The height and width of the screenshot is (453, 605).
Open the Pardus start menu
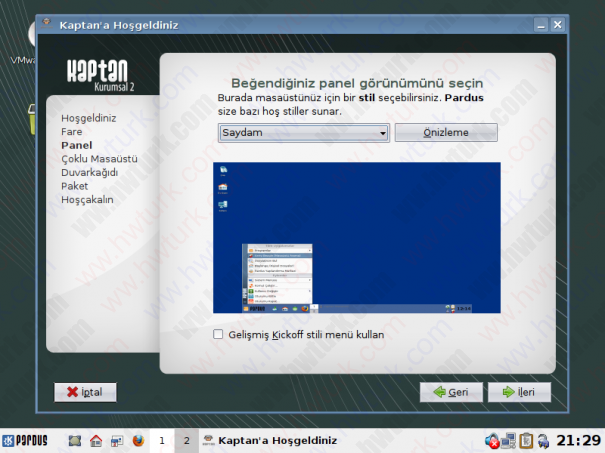[x=25, y=440]
